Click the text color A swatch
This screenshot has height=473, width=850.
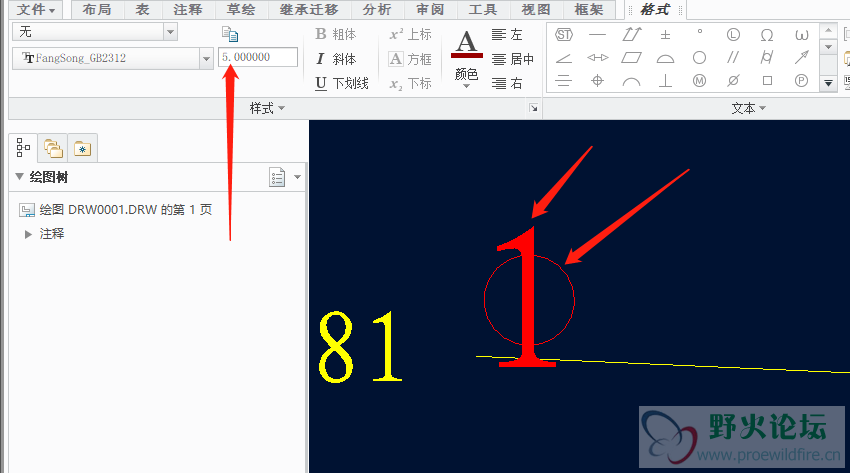[x=466, y=44]
